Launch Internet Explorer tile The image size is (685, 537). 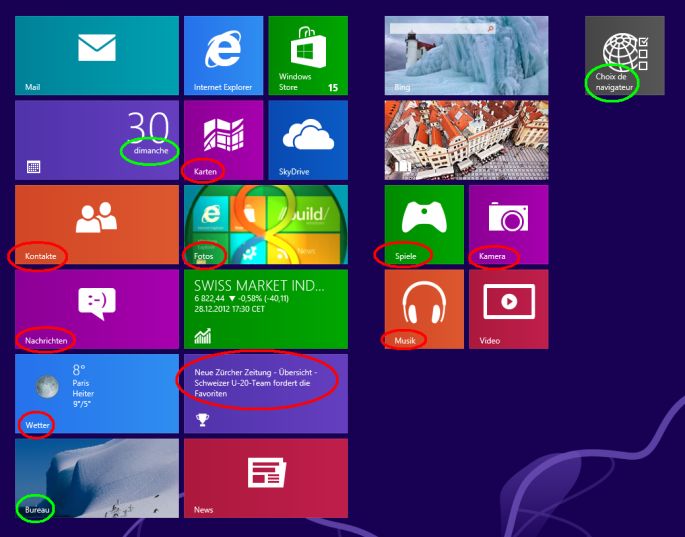pyautogui.click(x=223, y=55)
